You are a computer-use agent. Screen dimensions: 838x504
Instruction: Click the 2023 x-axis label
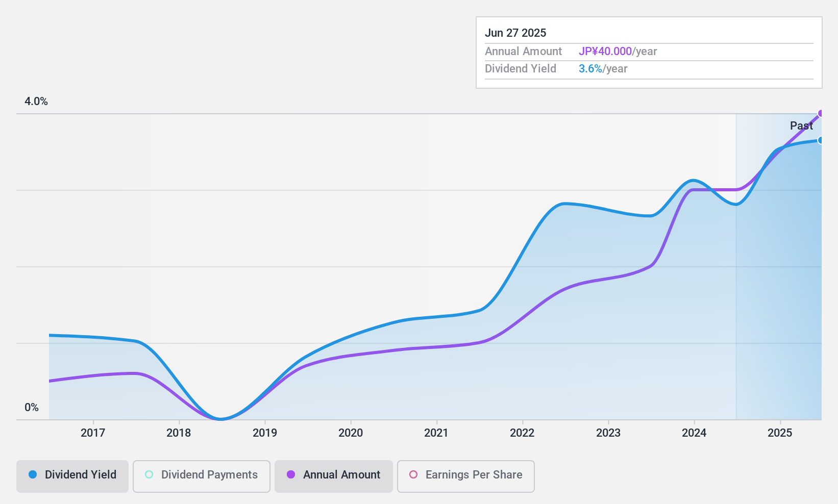pyautogui.click(x=608, y=433)
